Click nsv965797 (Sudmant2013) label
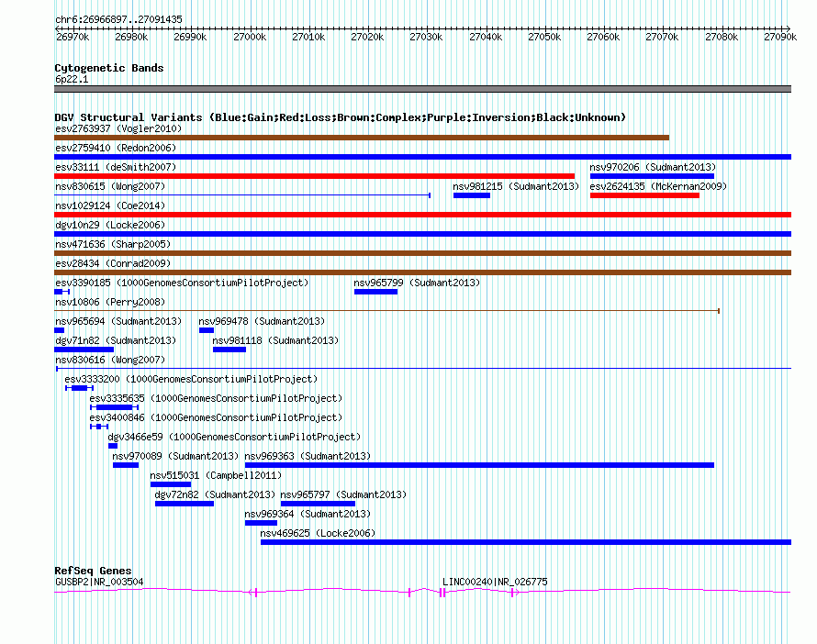Screen dimensions: 817x644 [x=343, y=494]
